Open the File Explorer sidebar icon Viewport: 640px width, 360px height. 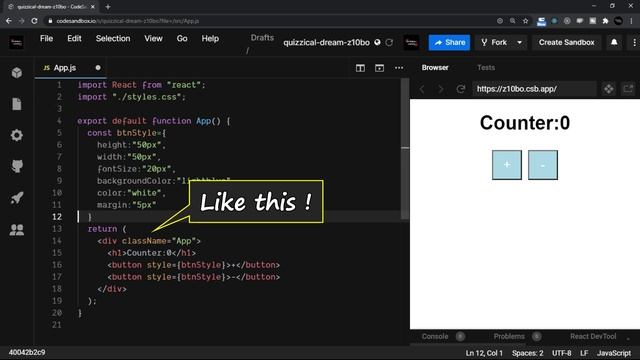[x=17, y=104]
